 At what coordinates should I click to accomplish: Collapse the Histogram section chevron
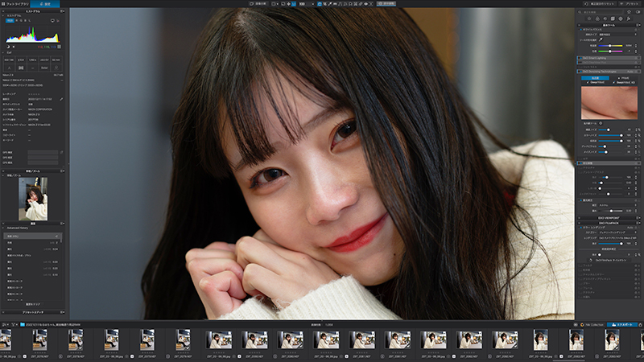click(3, 15)
